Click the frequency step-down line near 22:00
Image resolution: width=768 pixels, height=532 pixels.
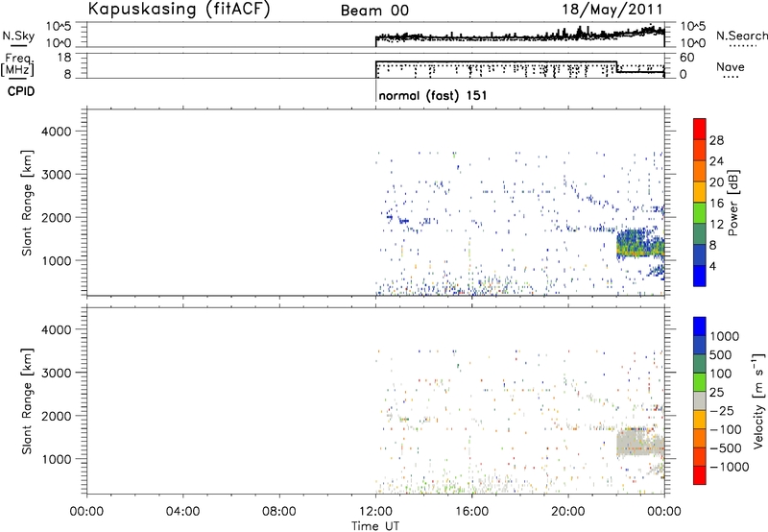[x=616, y=67]
